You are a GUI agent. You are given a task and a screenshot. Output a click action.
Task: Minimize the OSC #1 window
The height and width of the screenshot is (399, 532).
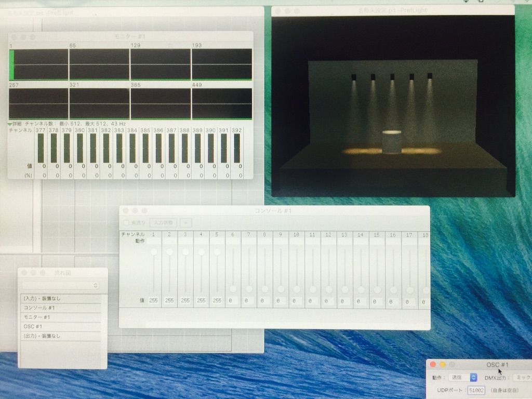pyautogui.click(x=443, y=364)
